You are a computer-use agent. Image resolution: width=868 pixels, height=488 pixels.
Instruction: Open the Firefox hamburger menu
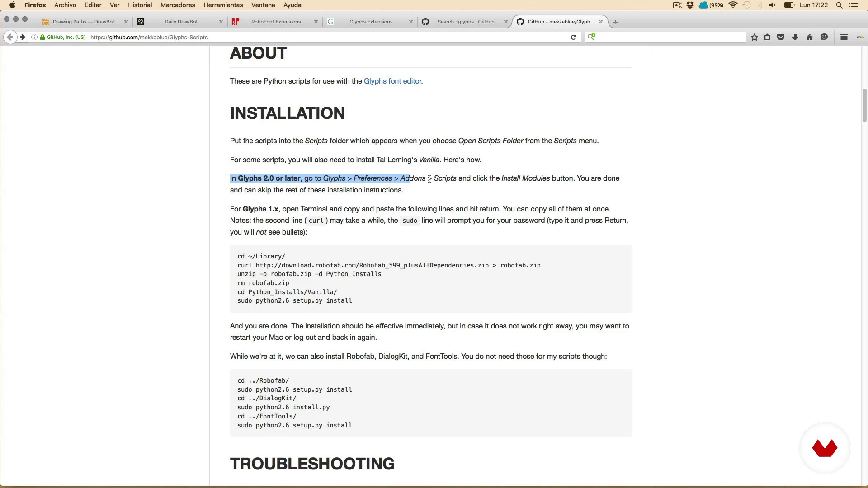click(x=844, y=37)
